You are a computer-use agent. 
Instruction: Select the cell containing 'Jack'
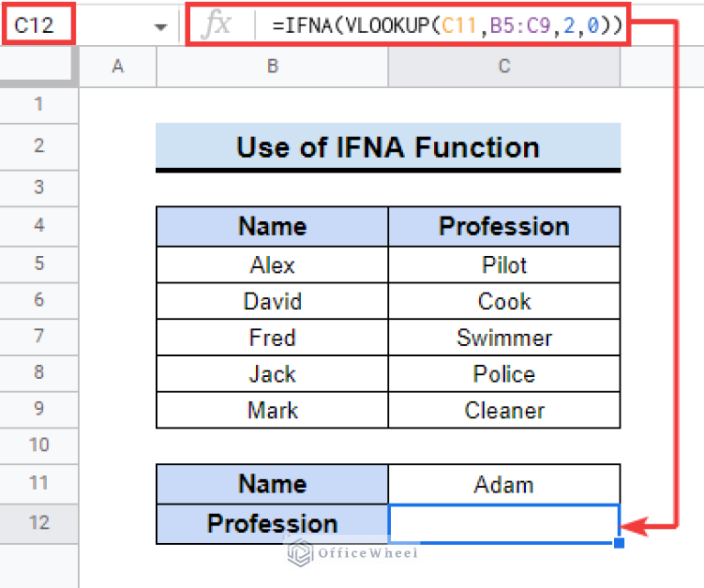point(272,373)
